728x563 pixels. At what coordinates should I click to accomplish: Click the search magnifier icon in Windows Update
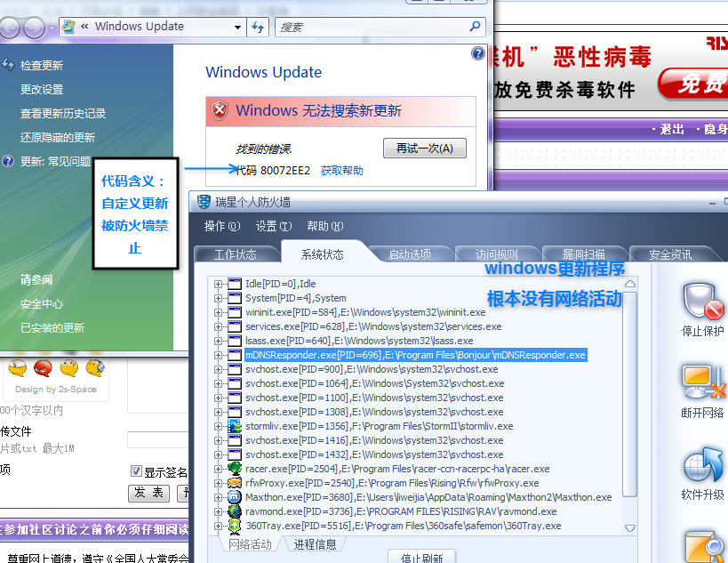click(475, 27)
